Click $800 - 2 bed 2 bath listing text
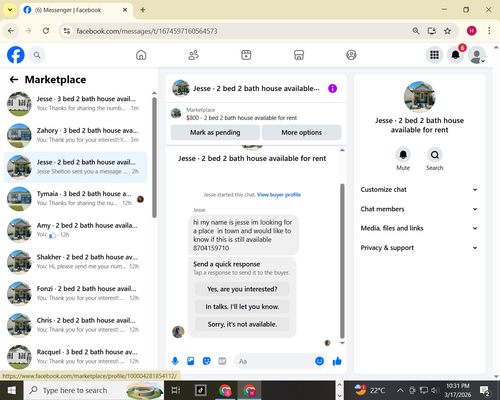The image size is (500, 400). point(241,118)
